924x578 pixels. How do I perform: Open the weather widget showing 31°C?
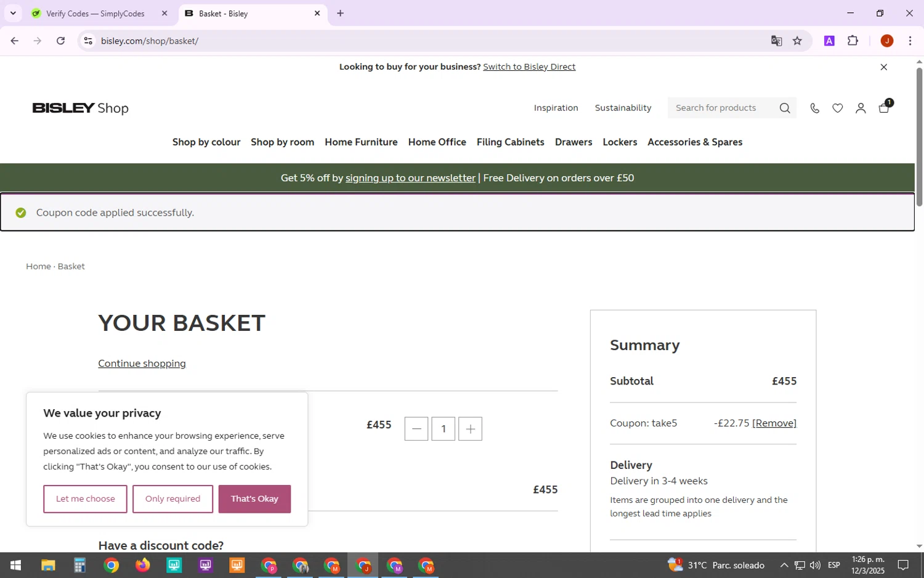[x=716, y=565]
